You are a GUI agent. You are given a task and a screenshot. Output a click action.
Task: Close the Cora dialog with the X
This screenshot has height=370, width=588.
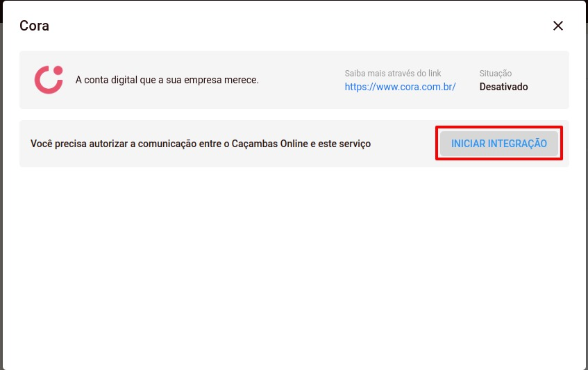(x=557, y=26)
